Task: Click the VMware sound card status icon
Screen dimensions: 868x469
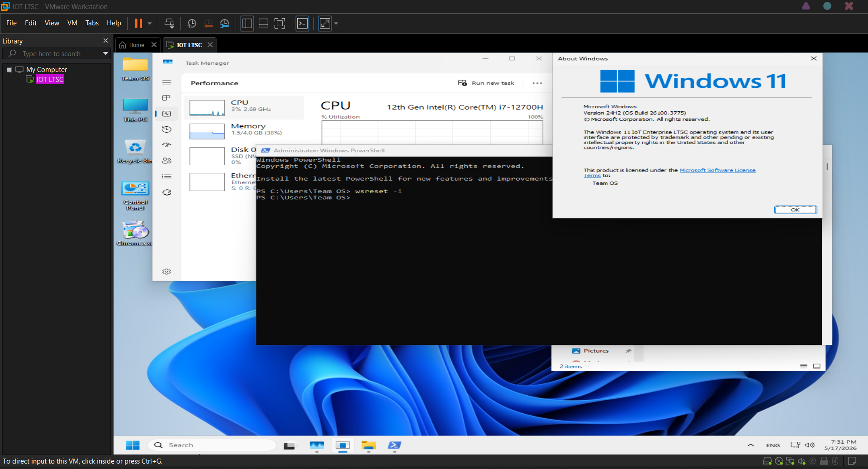Action: 802,461
